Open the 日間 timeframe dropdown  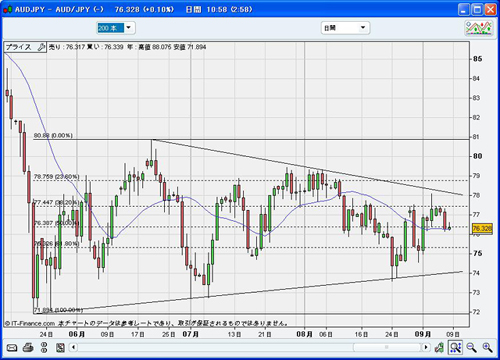tap(345, 28)
